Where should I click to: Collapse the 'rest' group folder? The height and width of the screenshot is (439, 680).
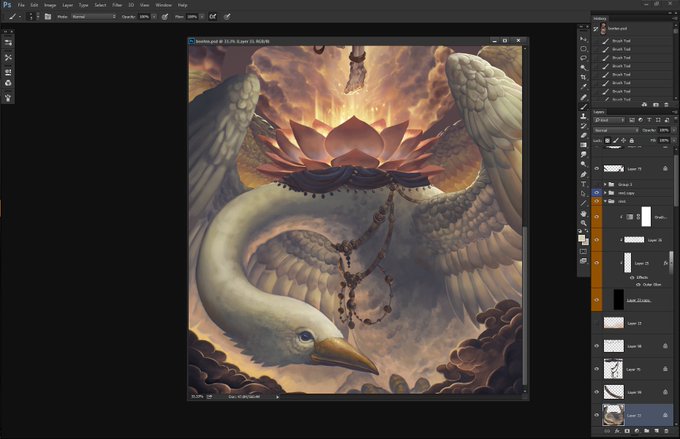point(605,201)
